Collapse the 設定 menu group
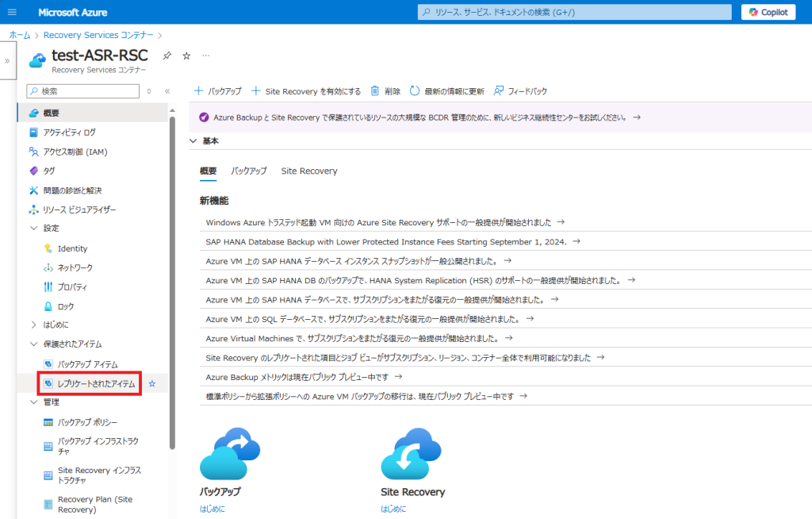This screenshot has height=519, width=812. [33, 229]
